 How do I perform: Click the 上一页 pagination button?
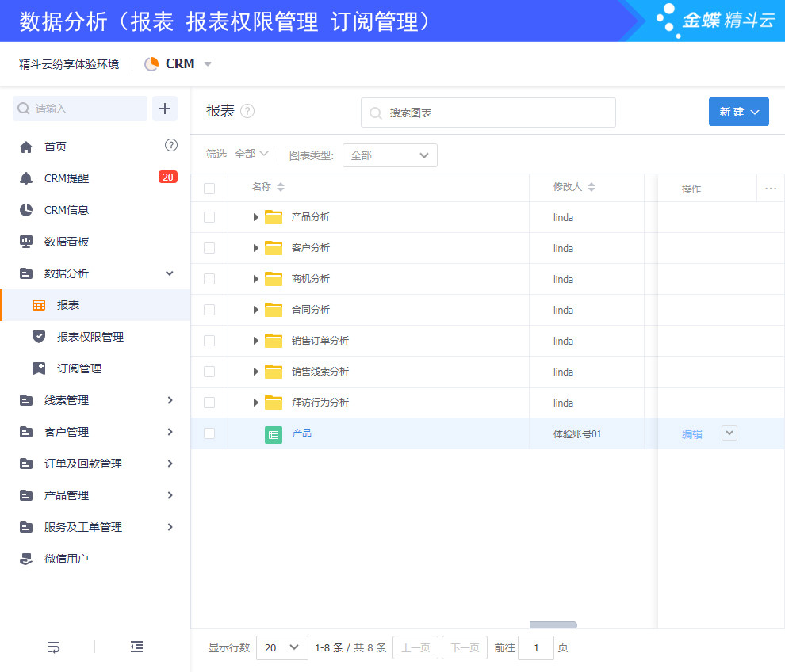click(415, 647)
